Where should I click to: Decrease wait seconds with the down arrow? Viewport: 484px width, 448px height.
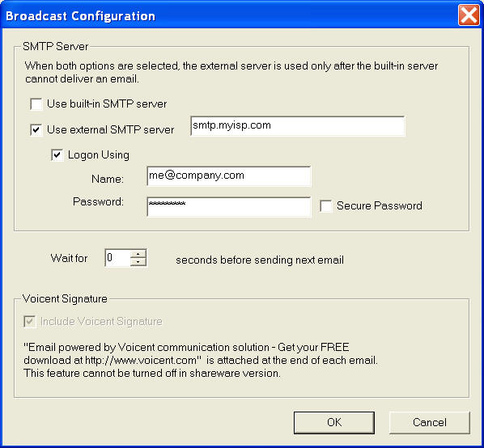138,262
